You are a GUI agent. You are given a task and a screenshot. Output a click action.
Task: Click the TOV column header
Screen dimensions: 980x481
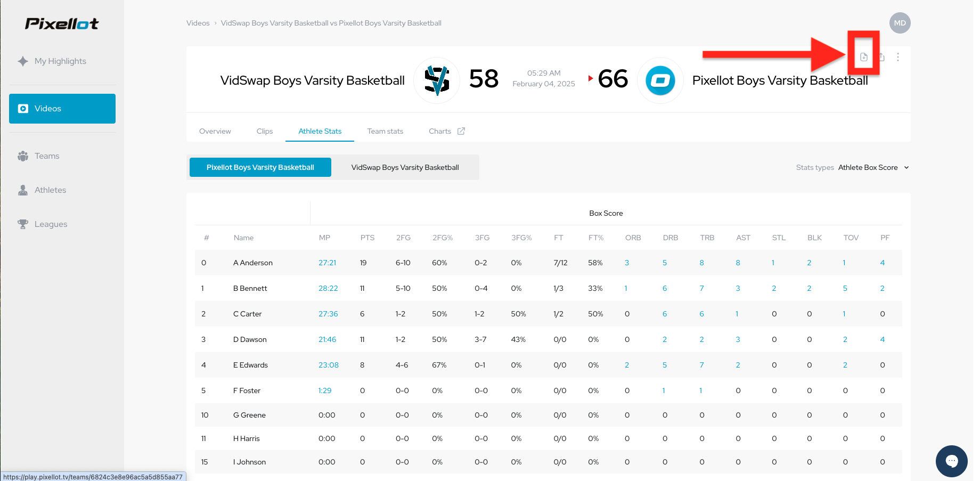(x=851, y=238)
